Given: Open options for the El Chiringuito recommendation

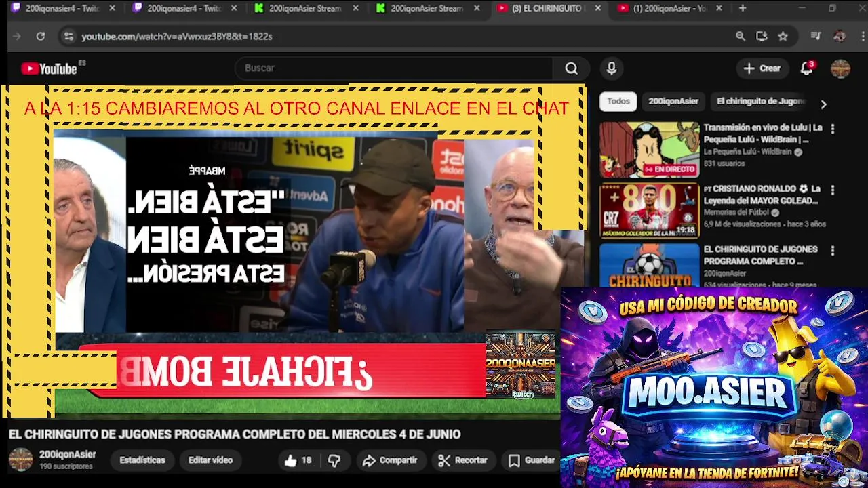Looking at the screenshot, I should point(833,251).
